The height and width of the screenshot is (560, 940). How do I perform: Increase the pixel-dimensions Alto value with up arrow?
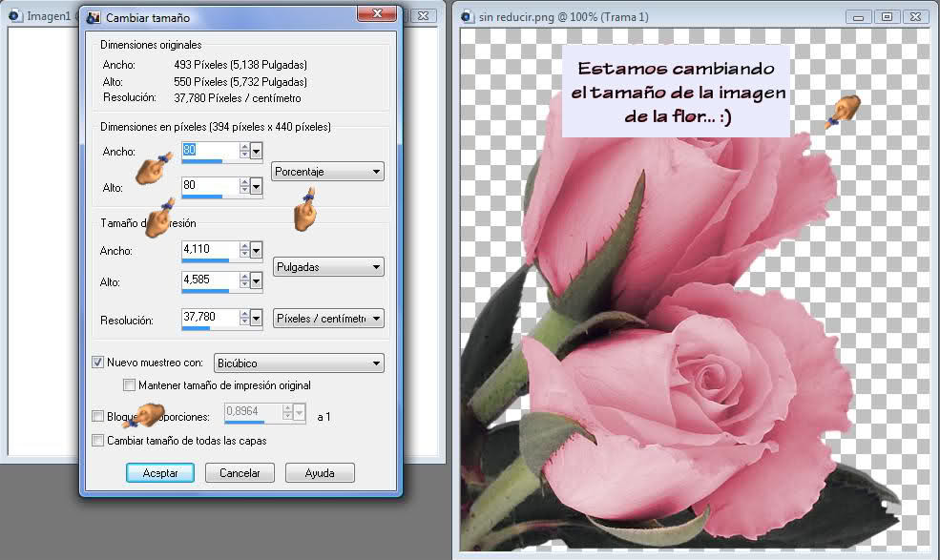point(244,182)
